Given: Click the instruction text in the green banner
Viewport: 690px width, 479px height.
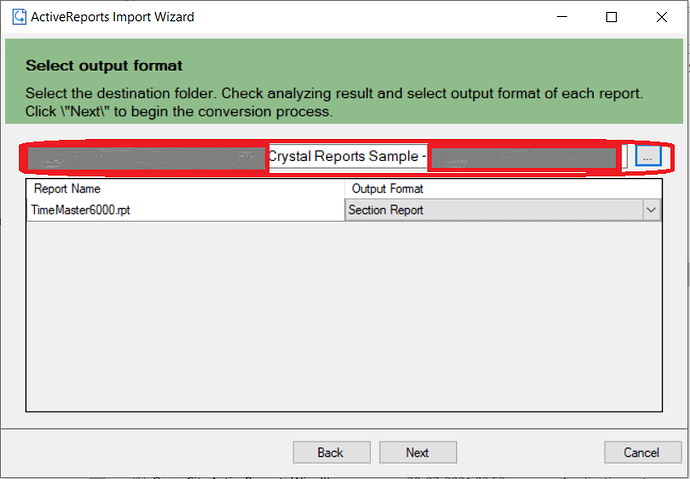Looking at the screenshot, I should [x=334, y=102].
